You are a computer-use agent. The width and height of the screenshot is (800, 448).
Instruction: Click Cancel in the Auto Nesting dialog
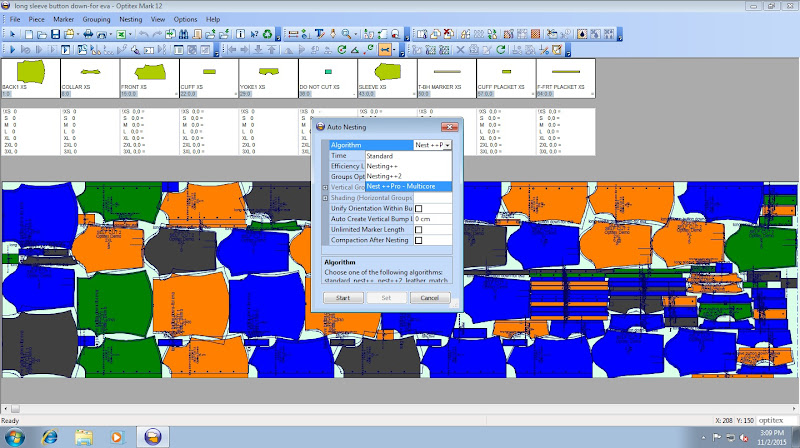point(430,297)
